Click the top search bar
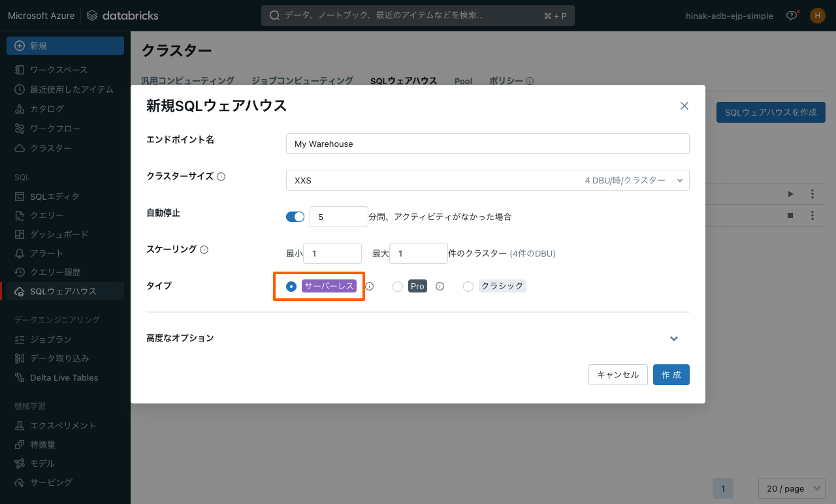The width and height of the screenshot is (836, 504). [418, 16]
